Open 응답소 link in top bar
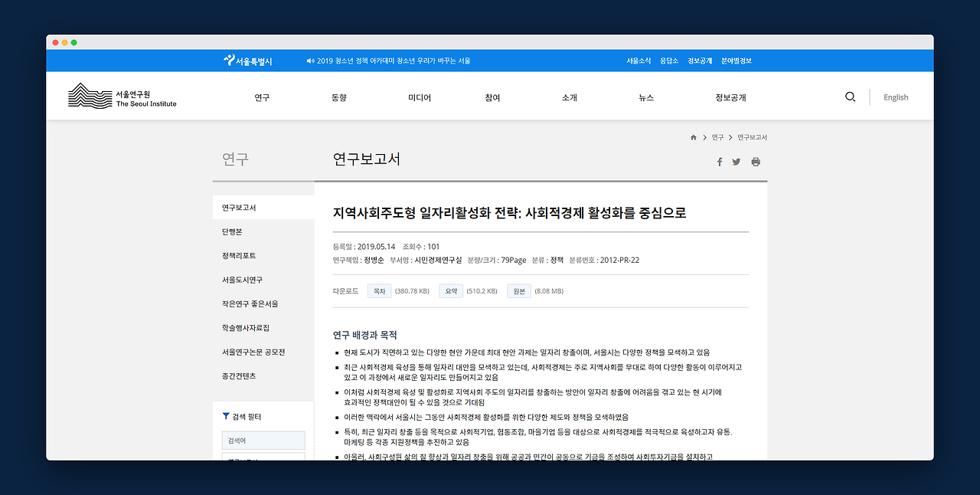This screenshot has height=495, width=980. (x=669, y=61)
